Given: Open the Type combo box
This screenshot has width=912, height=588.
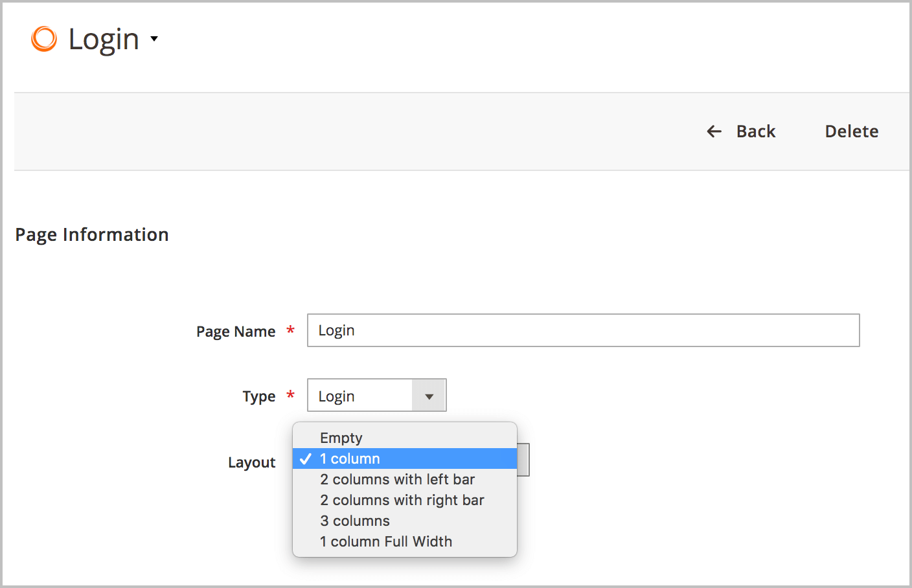Looking at the screenshot, I should [x=376, y=395].
